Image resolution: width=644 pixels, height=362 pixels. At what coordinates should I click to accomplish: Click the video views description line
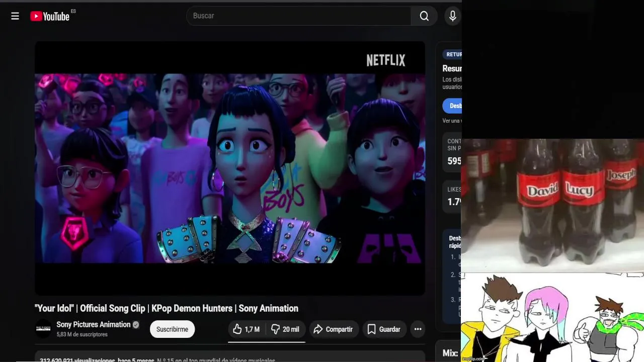pos(157,360)
